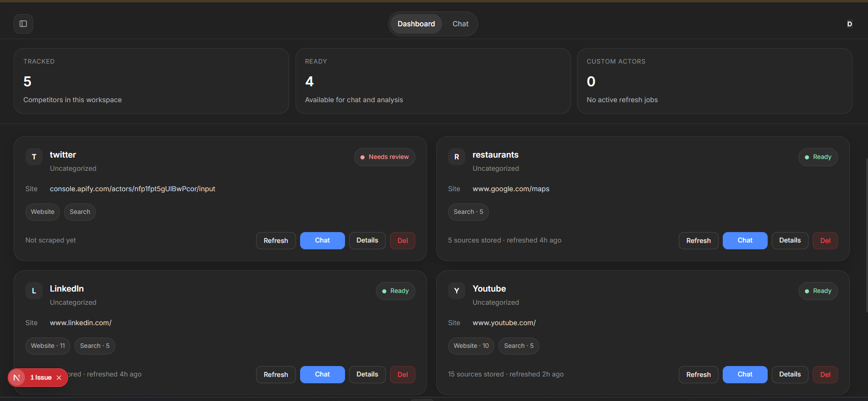The image size is (868, 401).
Task: Open Chat for twitter
Action: (x=322, y=241)
